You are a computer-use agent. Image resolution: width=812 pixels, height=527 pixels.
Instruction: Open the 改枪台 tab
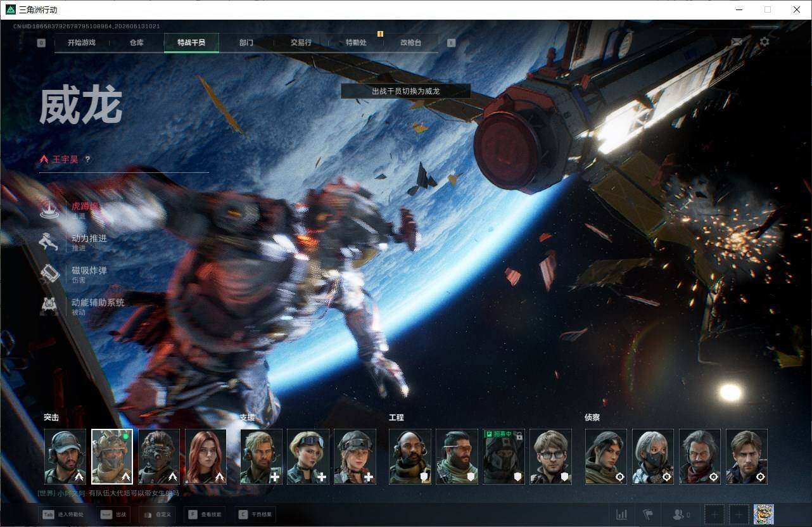410,42
